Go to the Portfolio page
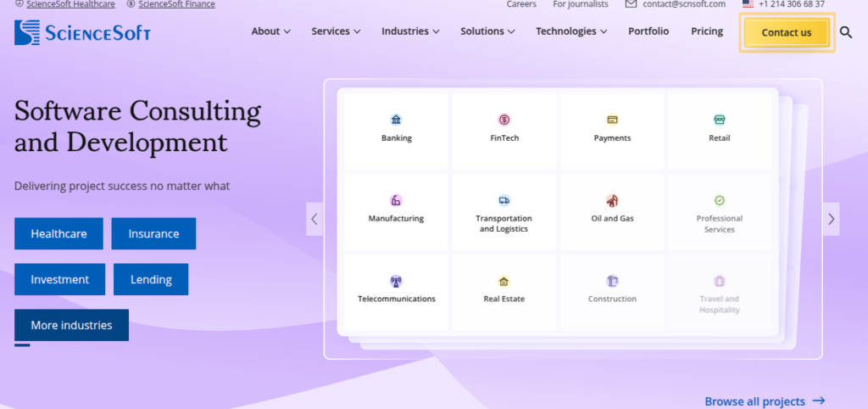868x409 pixels. [x=648, y=31]
